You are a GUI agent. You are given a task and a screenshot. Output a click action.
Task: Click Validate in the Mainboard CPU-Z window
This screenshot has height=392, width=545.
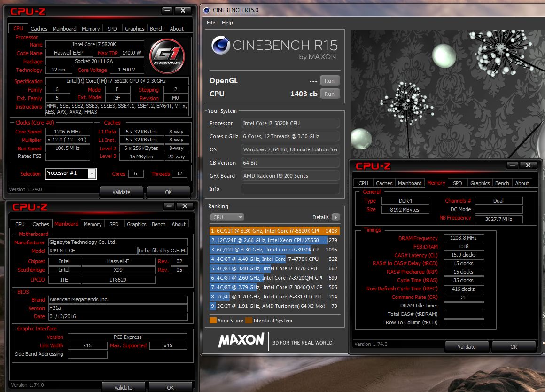(x=124, y=387)
